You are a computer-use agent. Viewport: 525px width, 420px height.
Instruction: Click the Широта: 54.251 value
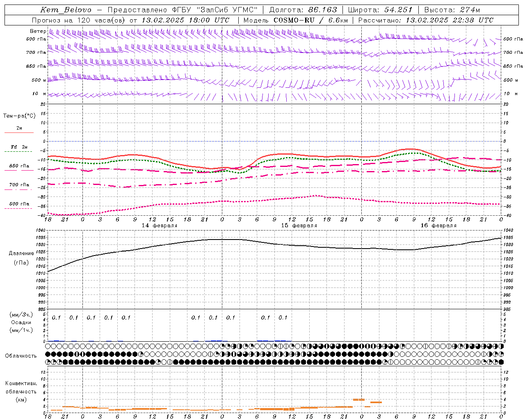coord(380,10)
